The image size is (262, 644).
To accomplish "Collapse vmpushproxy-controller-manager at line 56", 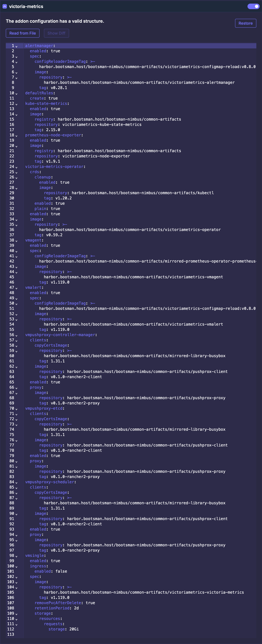I will tap(16, 335).
